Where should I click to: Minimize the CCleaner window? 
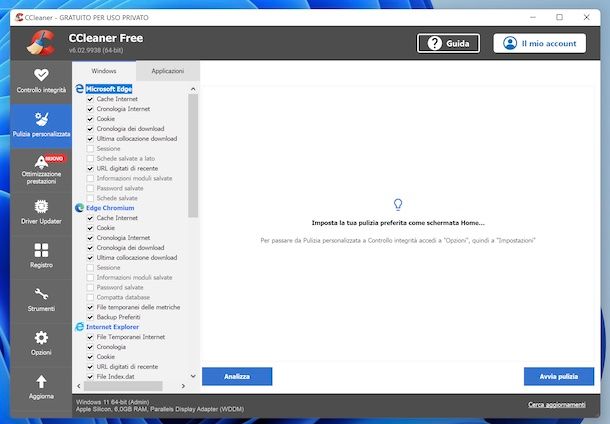coord(533,17)
